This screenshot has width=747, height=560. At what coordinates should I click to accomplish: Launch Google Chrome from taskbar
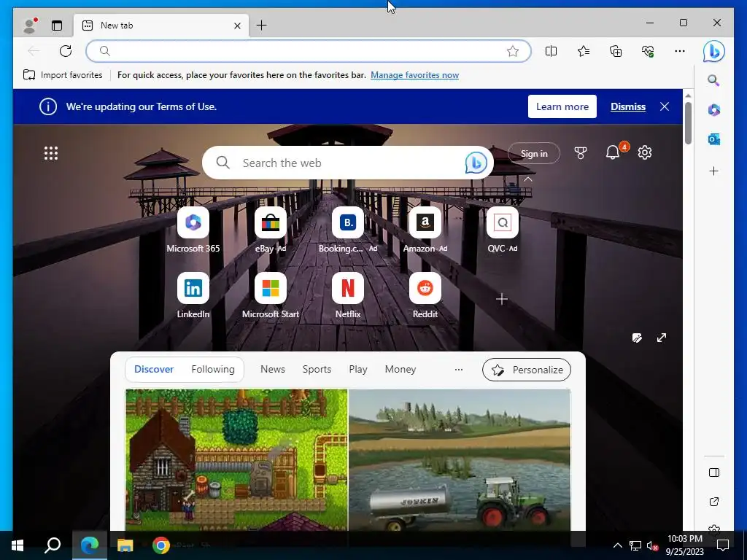[161, 545]
